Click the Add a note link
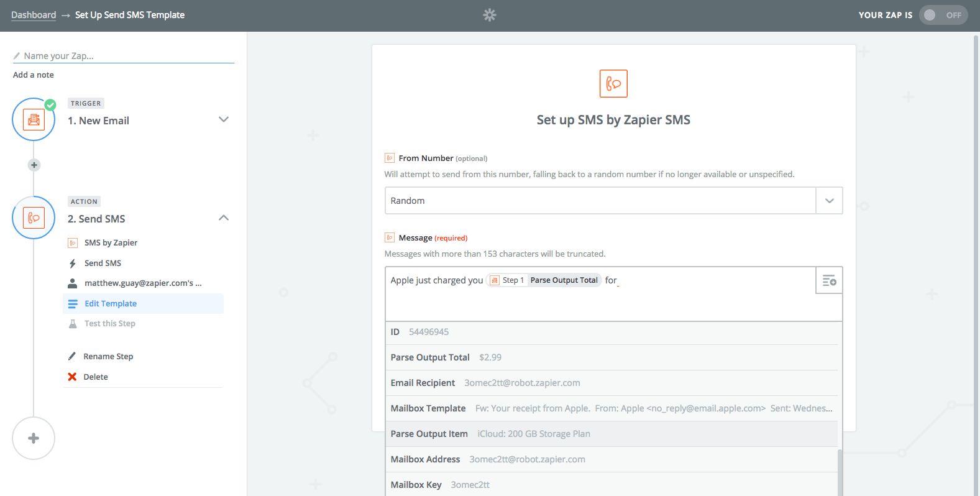Image resolution: width=980 pixels, height=496 pixels. pos(34,75)
